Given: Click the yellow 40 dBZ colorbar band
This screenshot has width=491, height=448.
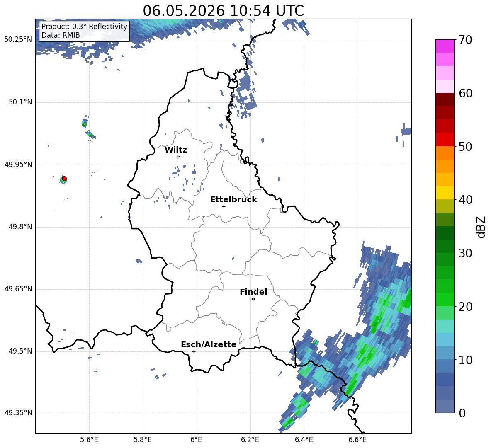Looking at the screenshot, I should coord(445,193).
